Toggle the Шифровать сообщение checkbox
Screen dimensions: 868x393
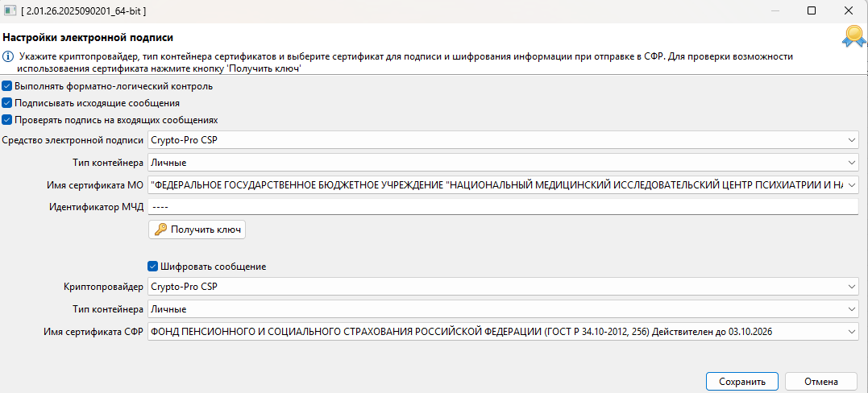pyautogui.click(x=152, y=267)
